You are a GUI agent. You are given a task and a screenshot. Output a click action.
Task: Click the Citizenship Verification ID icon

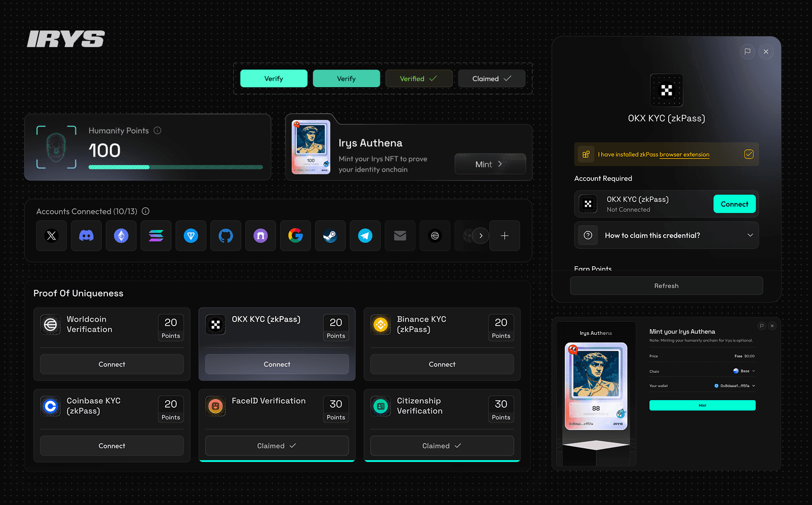(x=381, y=406)
